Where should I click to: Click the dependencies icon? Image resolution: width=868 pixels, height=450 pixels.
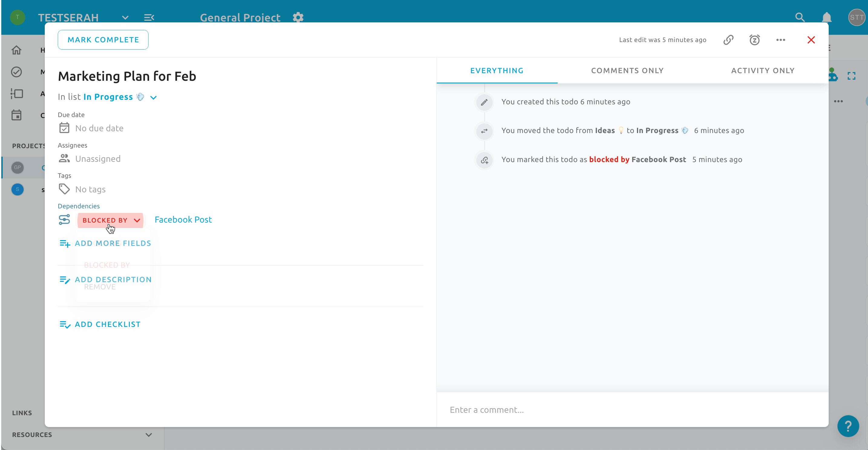(64, 220)
